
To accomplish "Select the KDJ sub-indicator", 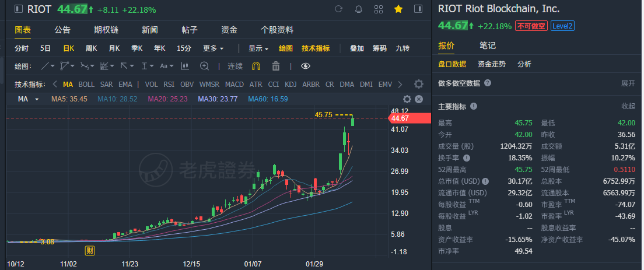I will point(290,84).
